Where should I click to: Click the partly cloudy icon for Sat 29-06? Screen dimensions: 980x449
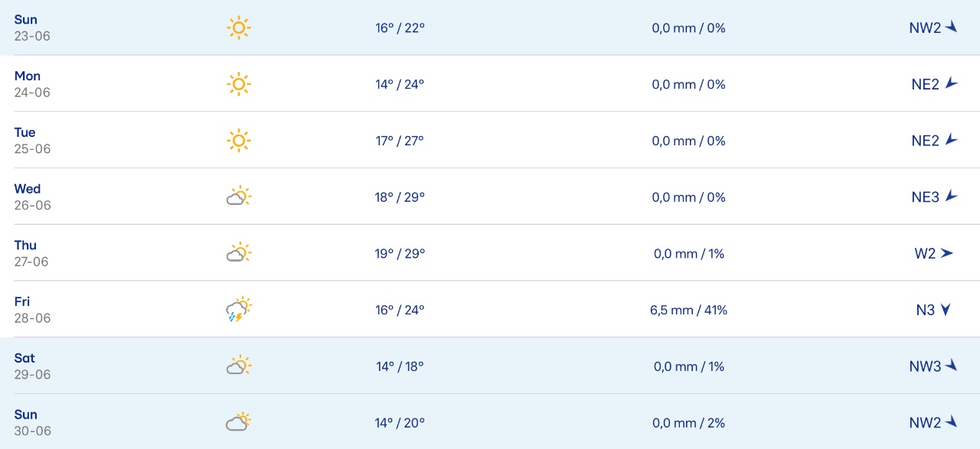pyautogui.click(x=239, y=366)
